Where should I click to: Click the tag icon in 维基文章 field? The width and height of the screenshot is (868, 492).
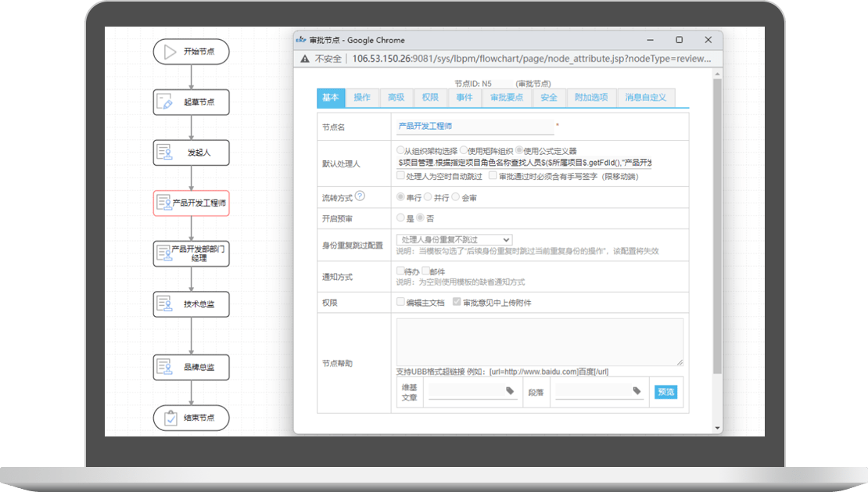point(510,390)
